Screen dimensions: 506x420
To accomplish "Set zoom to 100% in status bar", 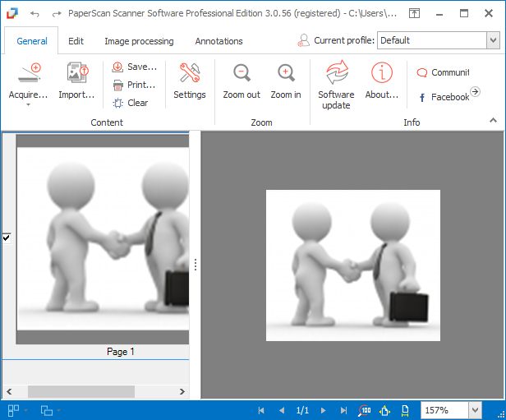I will 365,410.
